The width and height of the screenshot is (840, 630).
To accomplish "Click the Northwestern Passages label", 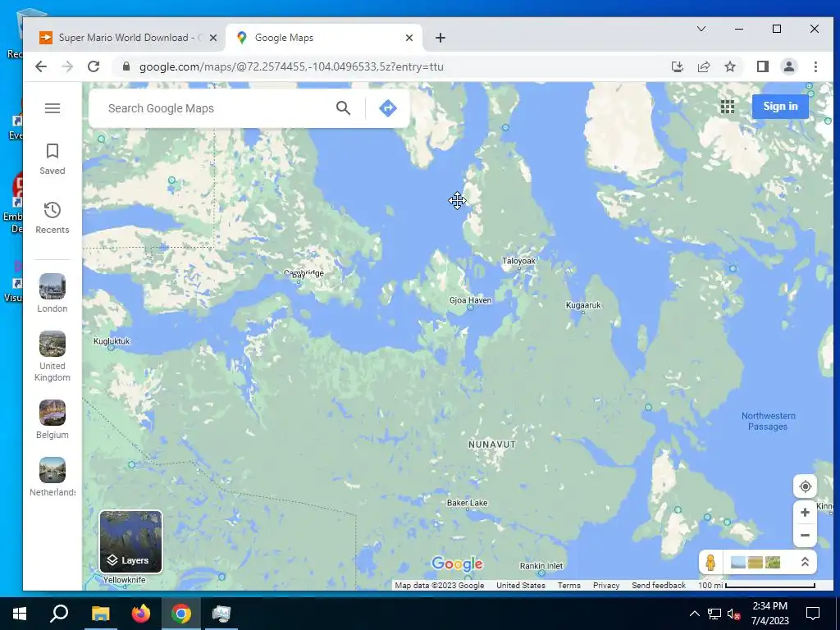I will click(768, 421).
